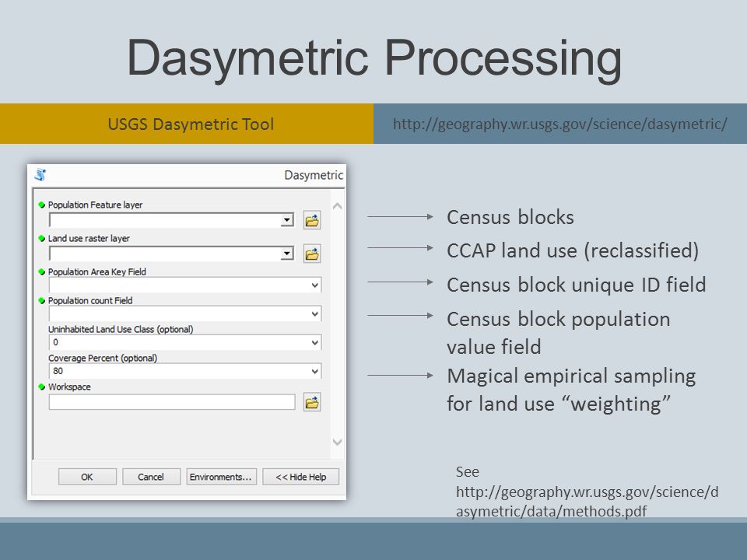747x560 pixels.
Task: Click the << Hide Help button
Action: pos(300,477)
